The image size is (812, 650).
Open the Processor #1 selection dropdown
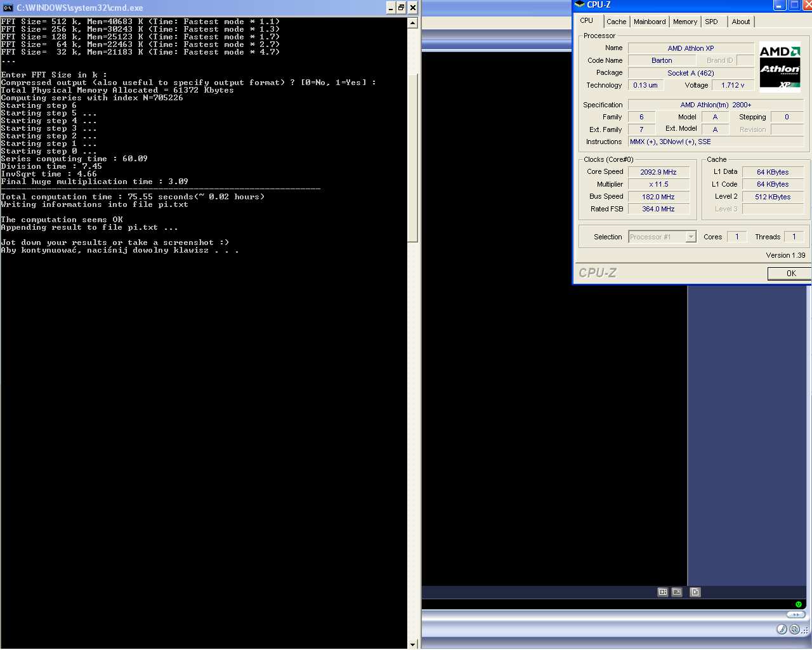pos(662,237)
